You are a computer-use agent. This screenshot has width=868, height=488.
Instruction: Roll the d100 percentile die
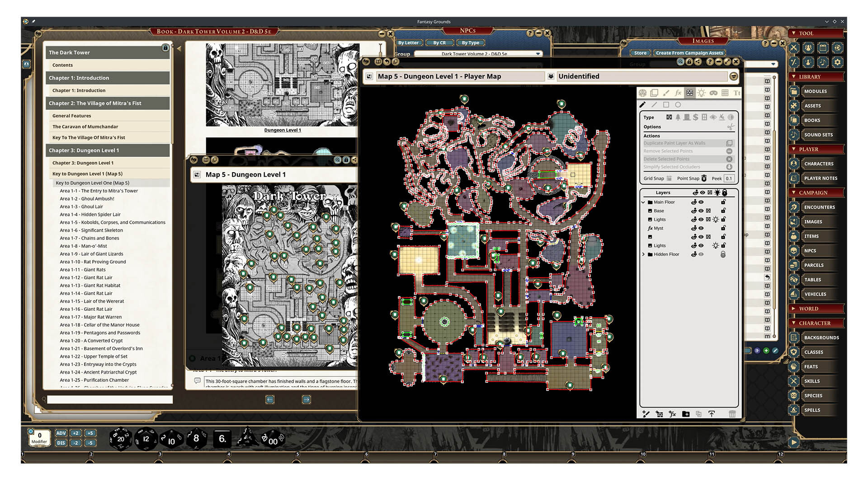point(273,439)
